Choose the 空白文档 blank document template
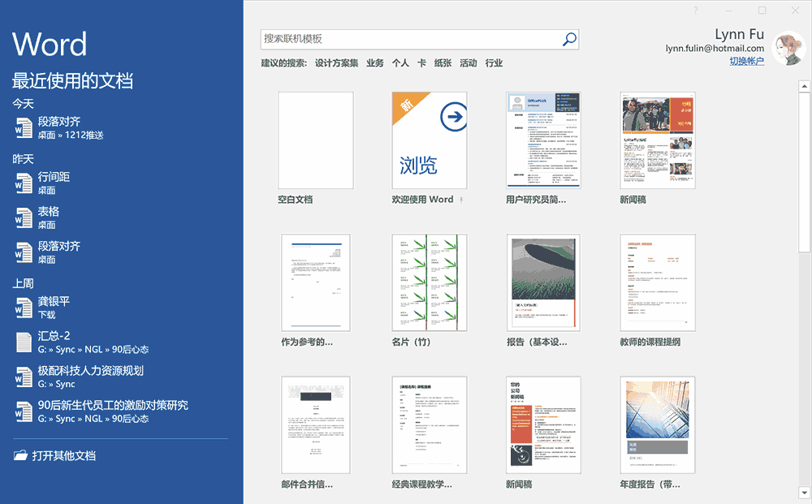Viewport: 812px width, 504px height. pos(315,140)
